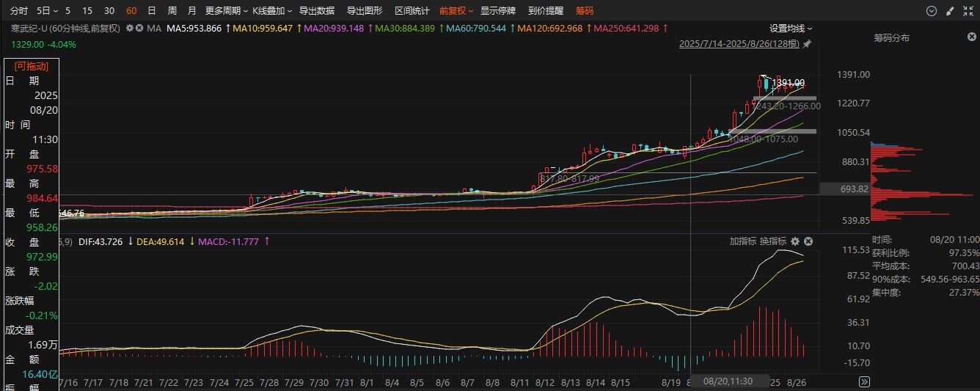Switch to the 15 minute period
This screenshot has width=980, height=391.
87,11
